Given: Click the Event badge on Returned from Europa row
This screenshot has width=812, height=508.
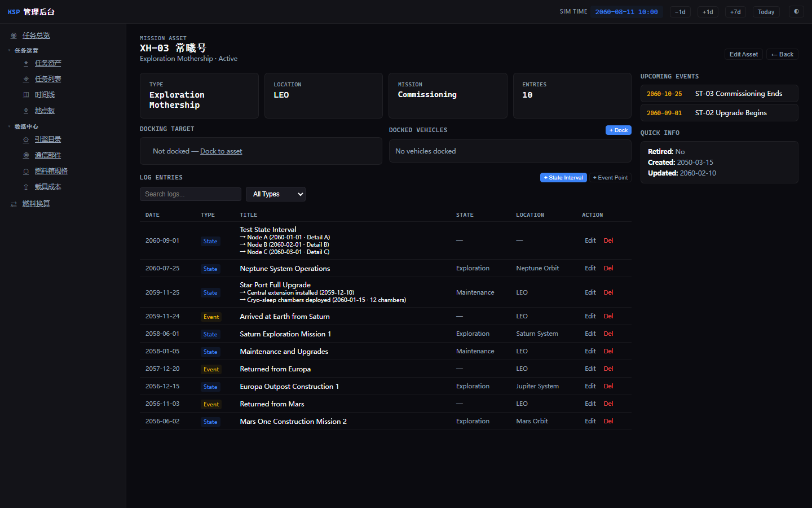Looking at the screenshot, I should (211, 369).
